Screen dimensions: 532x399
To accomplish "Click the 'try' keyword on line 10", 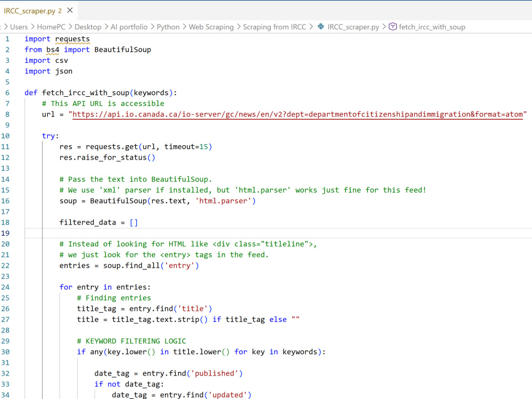I will pyautogui.click(x=48, y=136).
